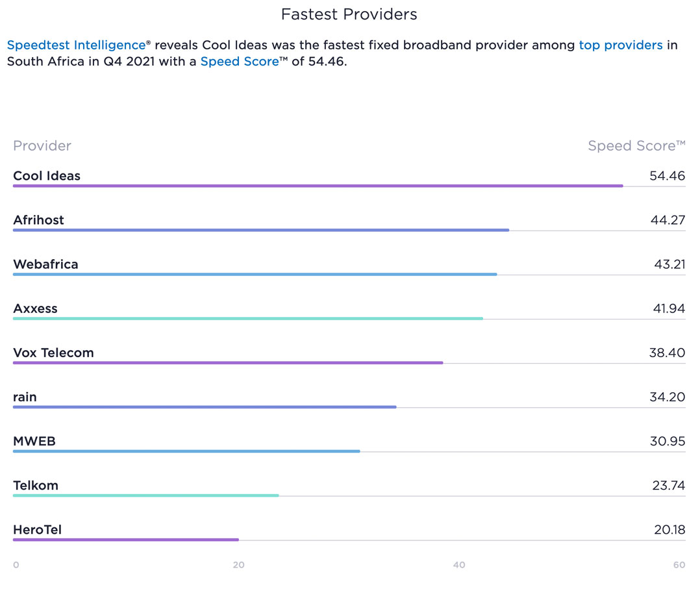Screen dimensions: 700x589
Task: Click the 54.46 score value
Action: [x=667, y=176]
